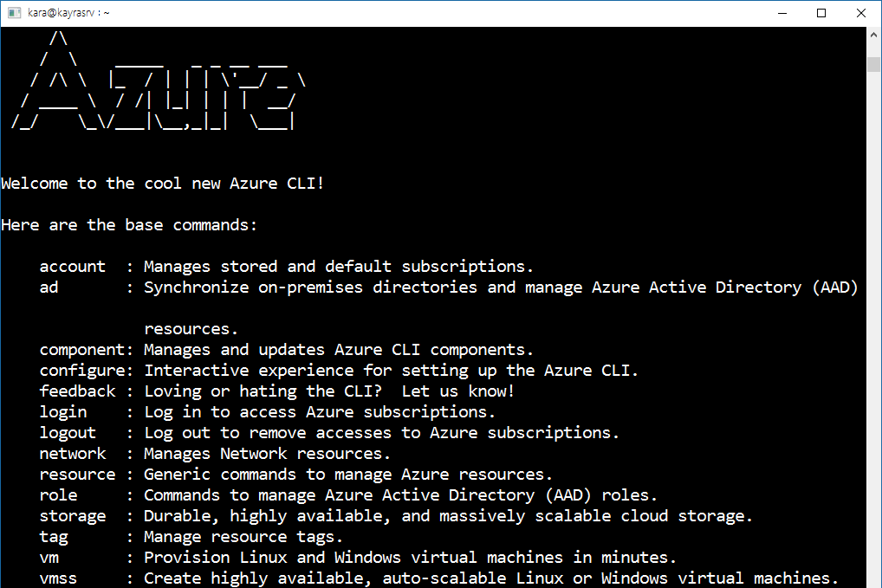Click 'Manage resource tags.' description
The width and height of the screenshot is (882, 588).
[x=243, y=537]
